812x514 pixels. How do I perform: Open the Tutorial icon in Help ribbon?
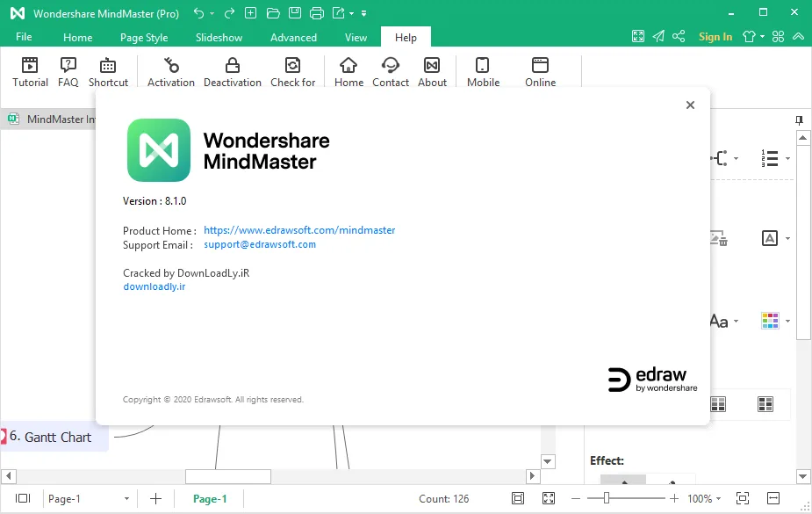pos(30,65)
